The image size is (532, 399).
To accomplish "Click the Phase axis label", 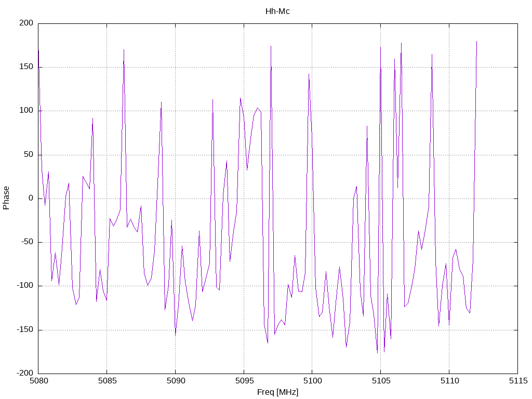I will pos(6,198).
